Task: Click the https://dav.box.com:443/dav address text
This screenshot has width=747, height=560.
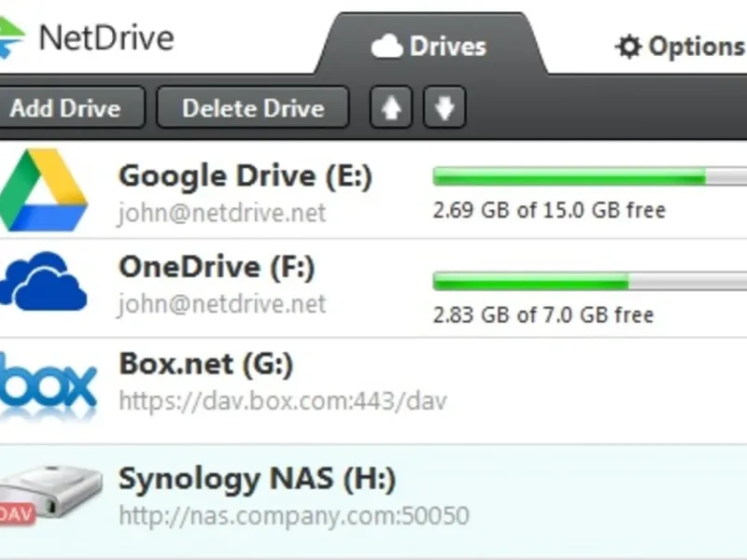Action: point(283,402)
